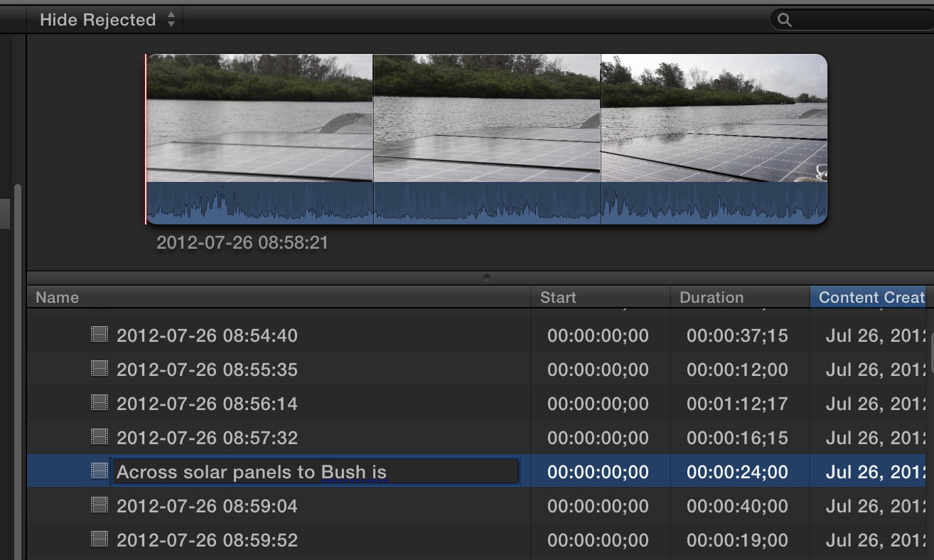
Task: Click duration value 00:00:24;00
Action: (x=737, y=472)
